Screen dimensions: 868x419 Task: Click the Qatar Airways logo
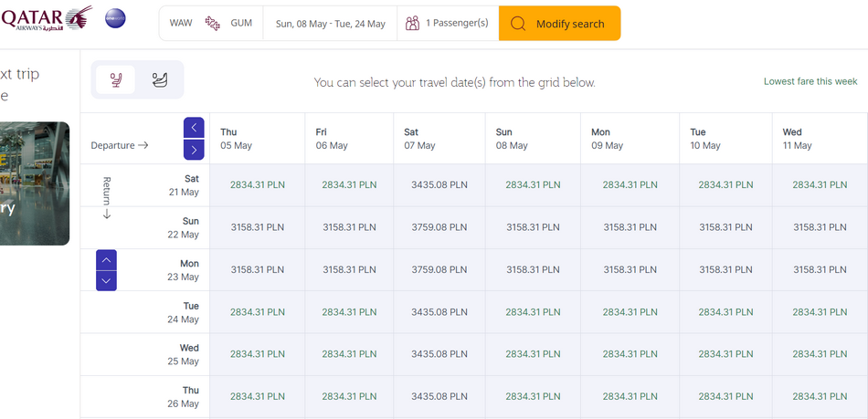coord(46,18)
